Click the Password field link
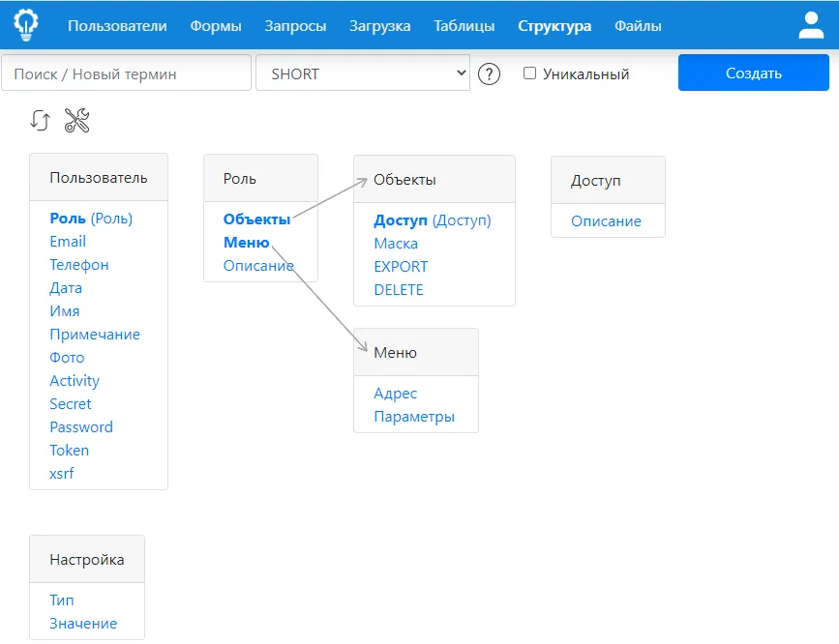 (81, 426)
